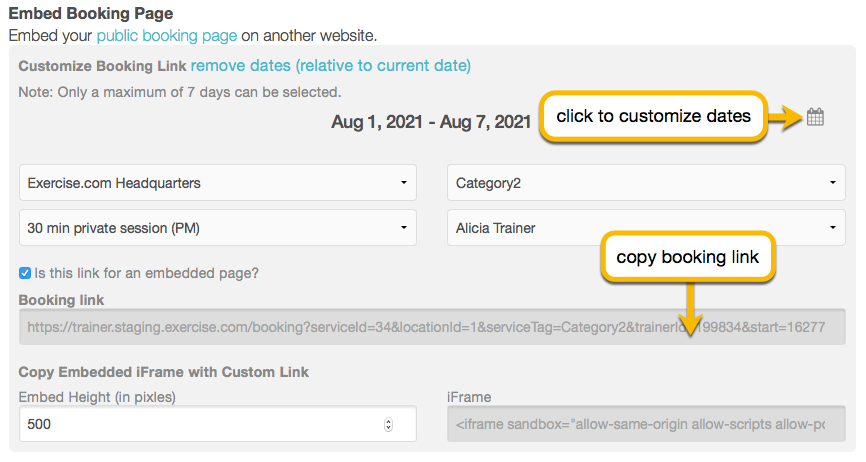
Task: Click the 'copy booking link' callout
Action: point(688,257)
